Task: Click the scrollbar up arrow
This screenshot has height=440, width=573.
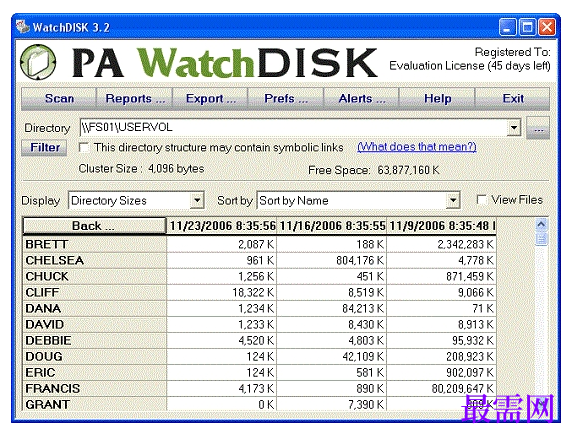Action: 541,224
